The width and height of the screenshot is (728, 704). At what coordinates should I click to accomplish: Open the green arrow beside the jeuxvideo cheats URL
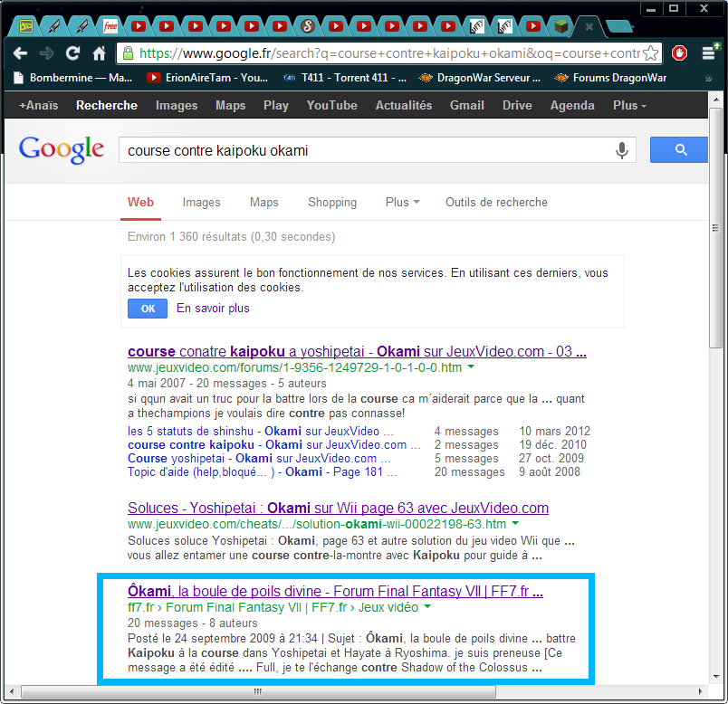point(515,523)
